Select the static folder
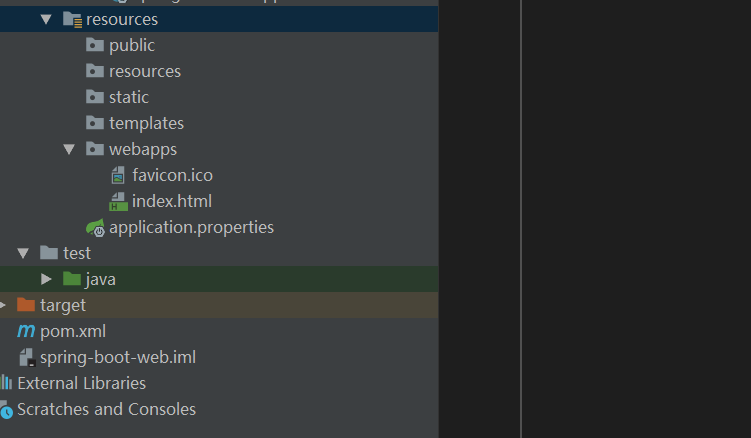Image resolution: width=751 pixels, height=438 pixels. (x=129, y=97)
